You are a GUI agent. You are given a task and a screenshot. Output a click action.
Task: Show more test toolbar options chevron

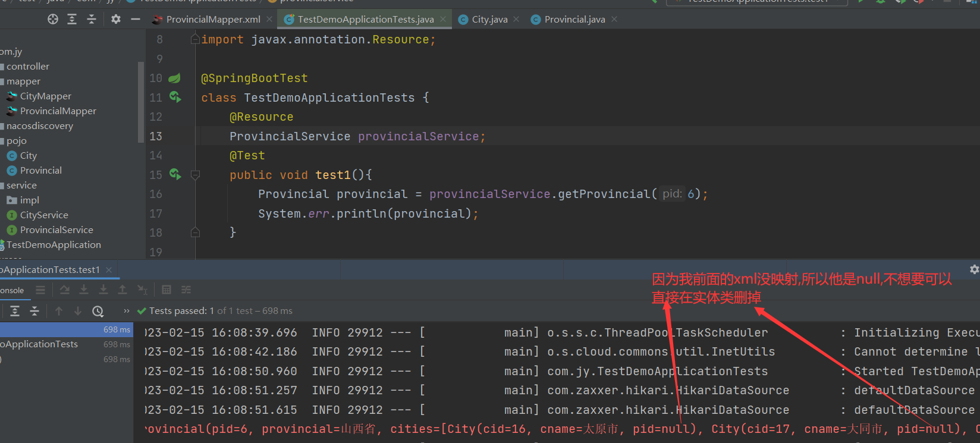pyautogui.click(x=126, y=311)
